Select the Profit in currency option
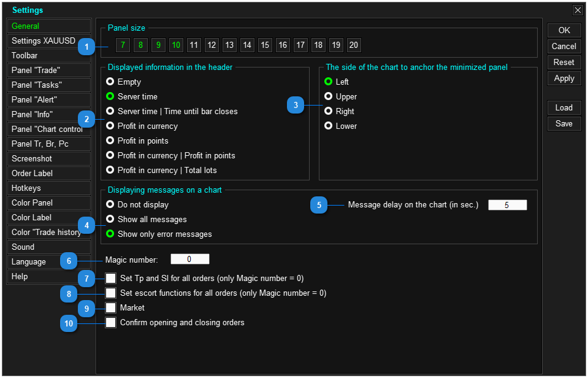Image resolution: width=588 pixels, height=378 pixels. 110,125
